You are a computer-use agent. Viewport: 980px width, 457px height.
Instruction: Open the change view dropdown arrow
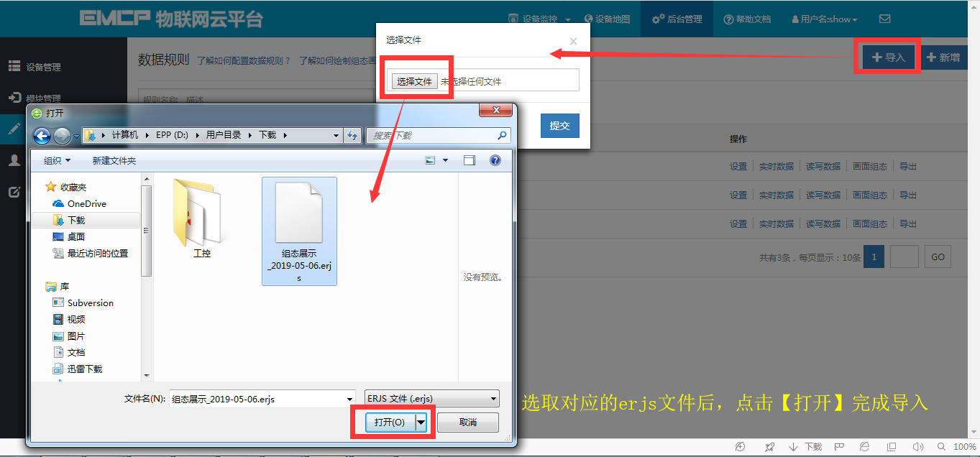point(446,160)
